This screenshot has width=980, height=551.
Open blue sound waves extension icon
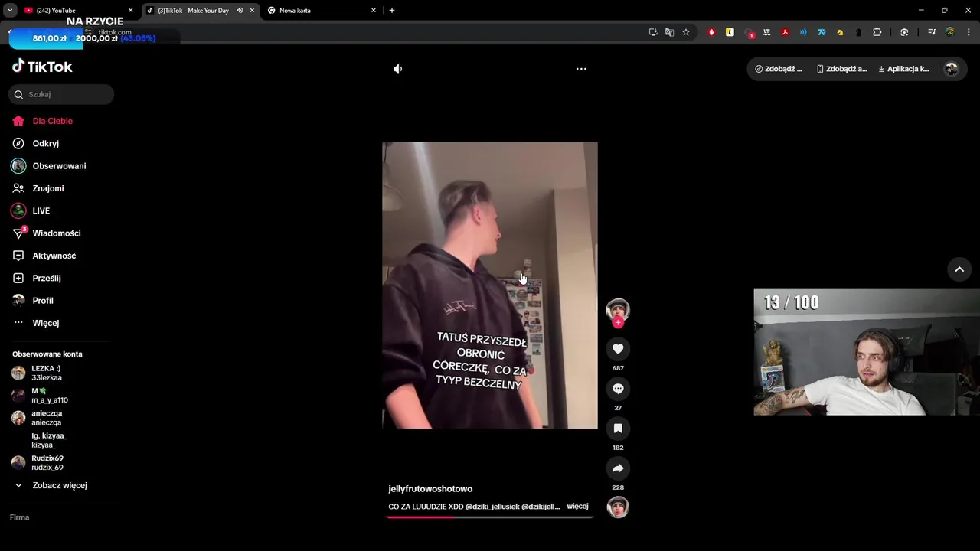click(x=803, y=32)
